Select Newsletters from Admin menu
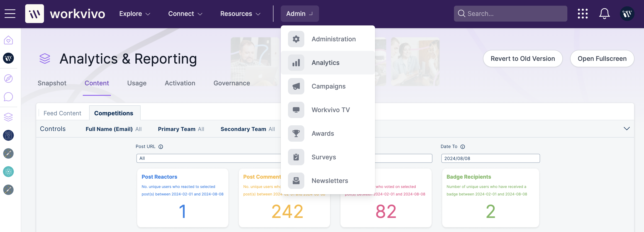The width and height of the screenshot is (644, 232). pos(328,181)
